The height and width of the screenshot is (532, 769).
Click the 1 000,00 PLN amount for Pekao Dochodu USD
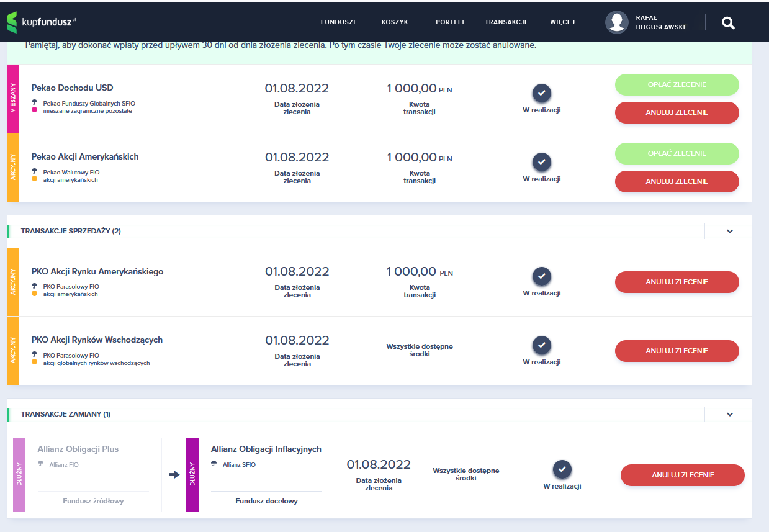pyautogui.click(x=420, y=88)
